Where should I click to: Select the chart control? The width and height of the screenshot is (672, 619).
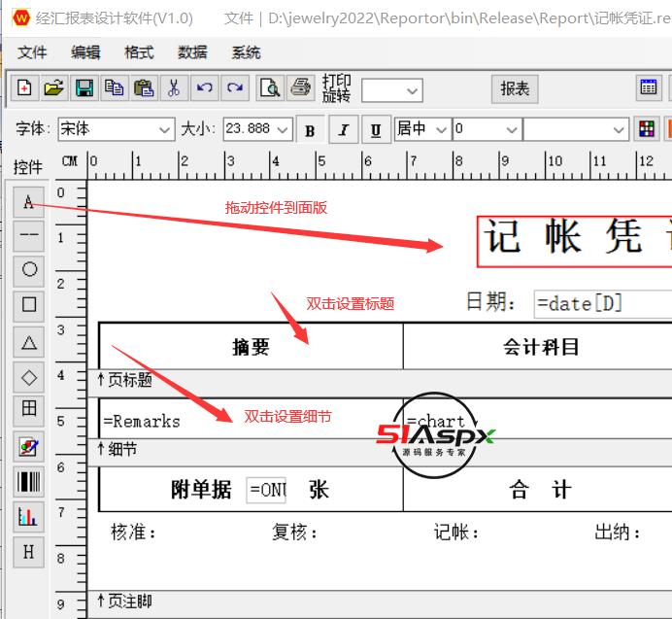(x=29, y=516)
